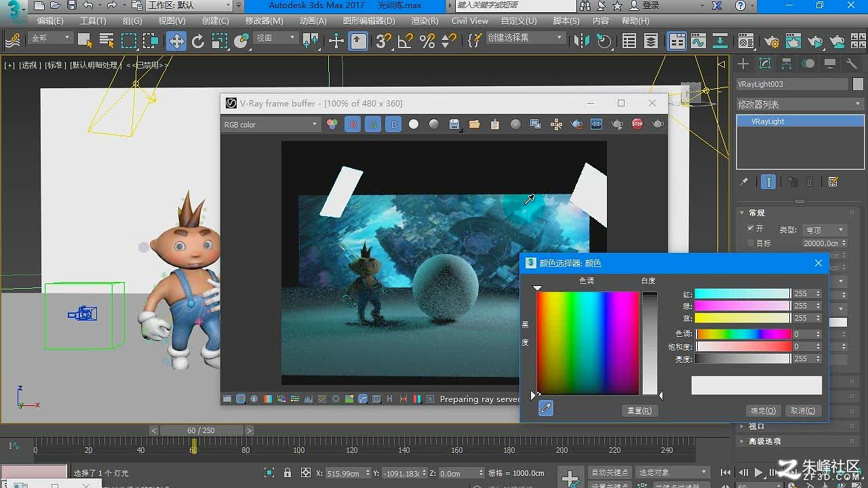Open the Utilities wrench panel tab

(x=852, y=64)
